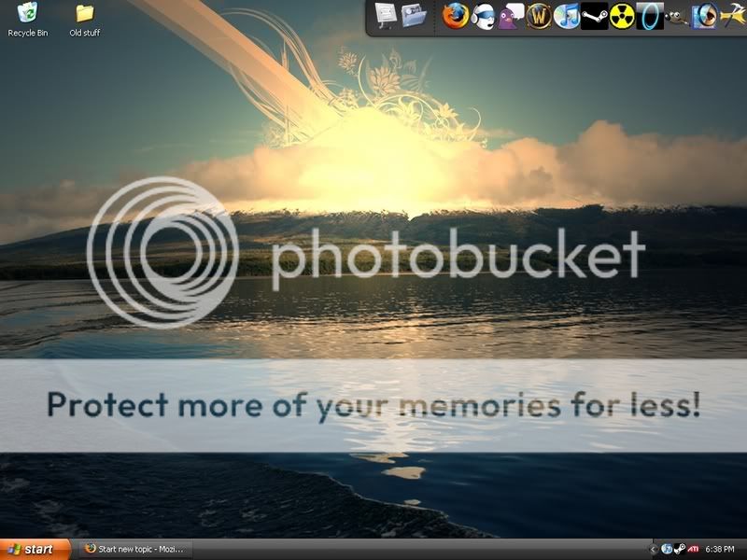Image resolution: width=747 pixels, height=560 pixels.
Task: Open Pidgin messenger from the dock
Action: 512,17
